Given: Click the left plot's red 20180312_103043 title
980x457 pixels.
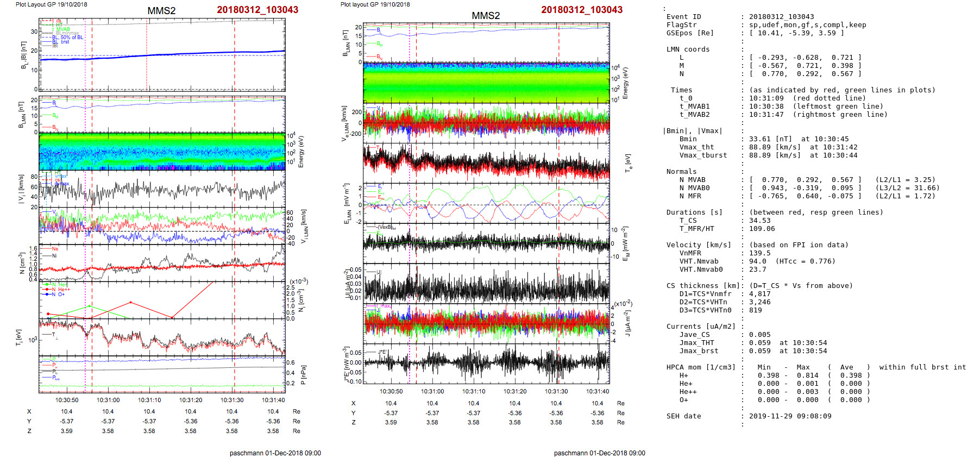Looking at the screenshot, I should pos(257,10).
